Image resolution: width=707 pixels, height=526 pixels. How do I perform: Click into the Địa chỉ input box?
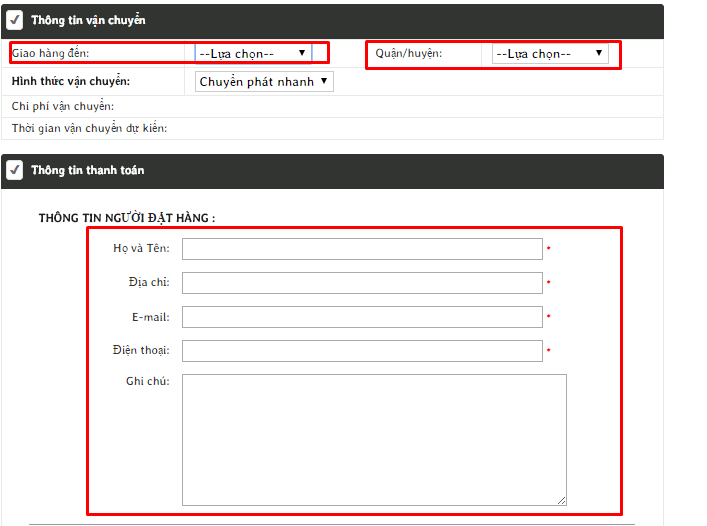tap(362, 283)
